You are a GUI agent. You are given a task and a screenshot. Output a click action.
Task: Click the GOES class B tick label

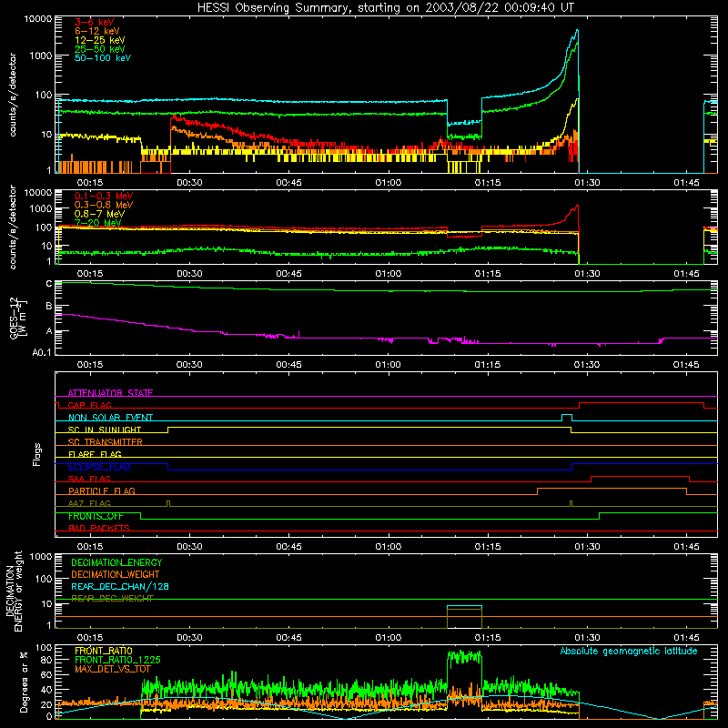49,306
